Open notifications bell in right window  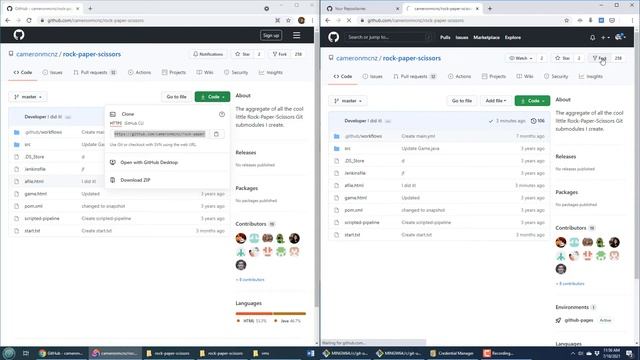point(592,38)
